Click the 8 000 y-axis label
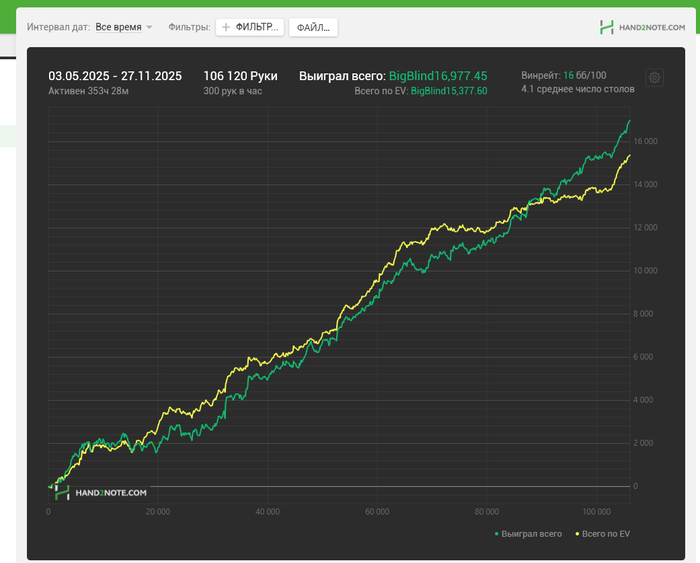700x563 pixels. click(643, 314)
